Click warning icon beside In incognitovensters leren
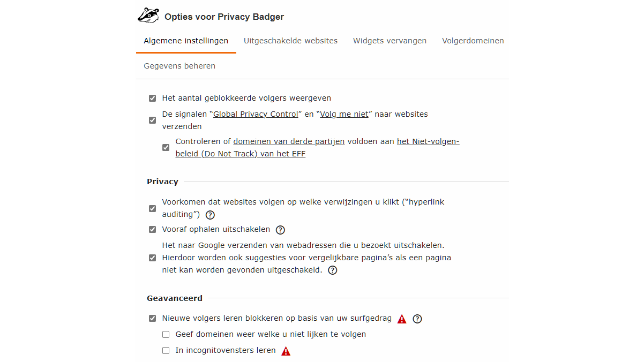Viewport: 644px width, 362px height. [286, 351]
